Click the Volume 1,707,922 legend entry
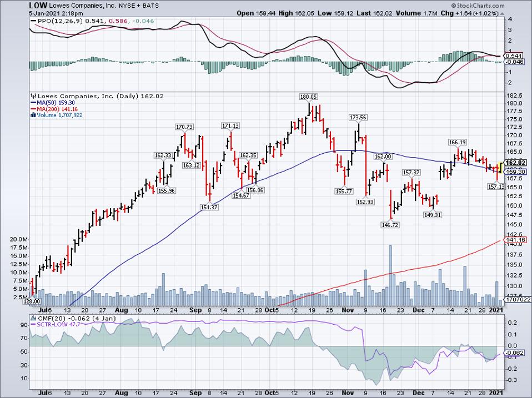This screenshot has height=398, width=532. (x=60, y=115)
